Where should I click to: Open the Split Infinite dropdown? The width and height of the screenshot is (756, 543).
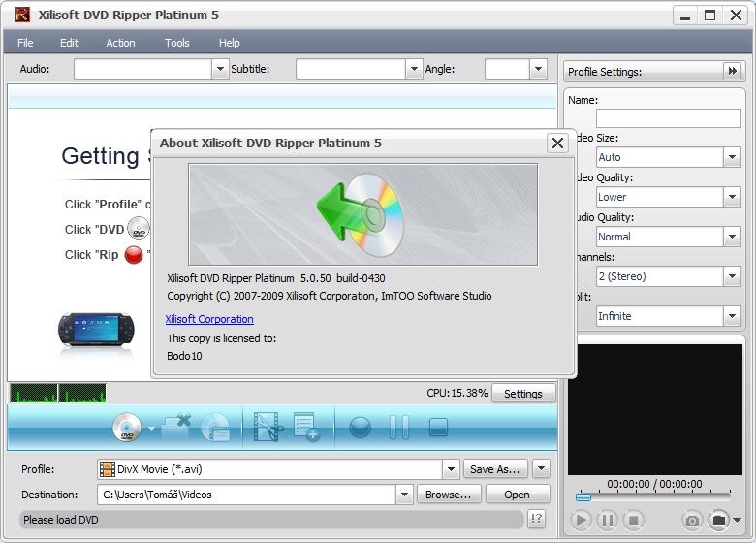pyautogui.click(x=732, y=316)
